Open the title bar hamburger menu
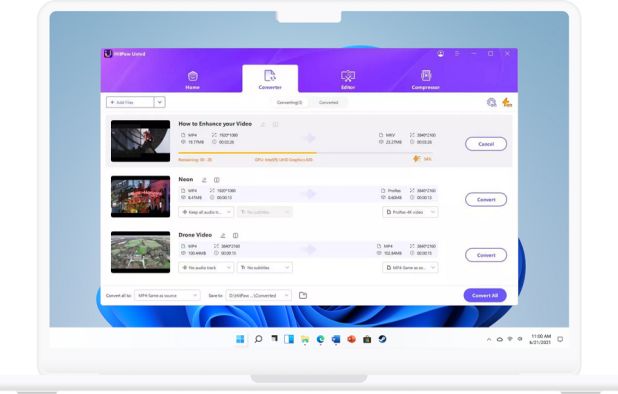The image size is (618, 394). pyautogui.click(x=457, y=54)
